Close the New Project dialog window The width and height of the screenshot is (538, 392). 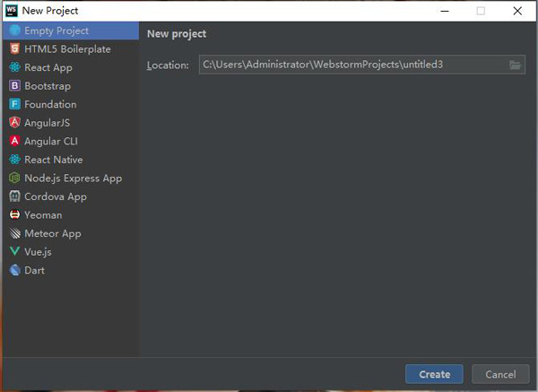(517, 11)
